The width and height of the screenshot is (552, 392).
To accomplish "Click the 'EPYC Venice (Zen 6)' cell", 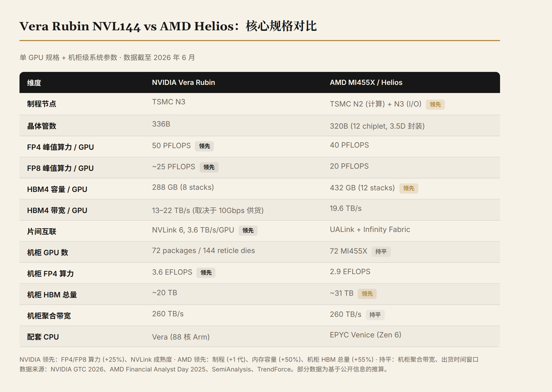I will point(366,335).
